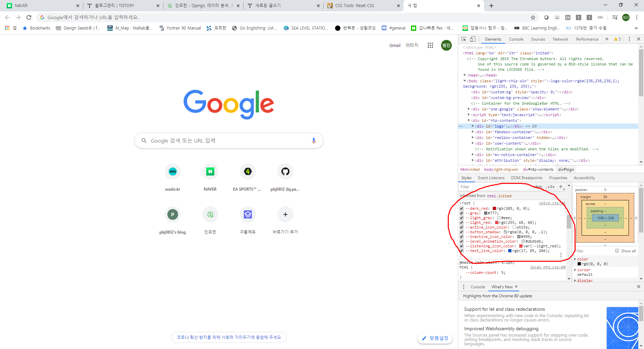This screenshot has height=349, width=644.
Task: Uncheck the --light_red property checkbox
Action: pos(462,222)
